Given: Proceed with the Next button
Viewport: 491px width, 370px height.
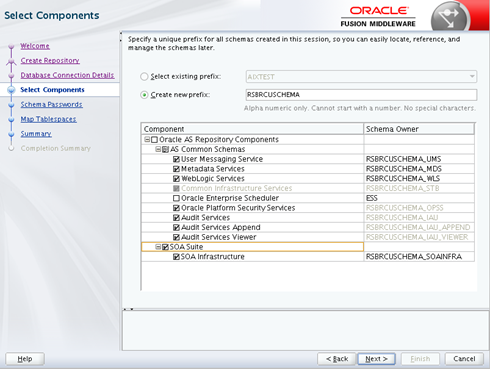Looking at the screenshot, I should pyautogui.click(x=376, y=359).
